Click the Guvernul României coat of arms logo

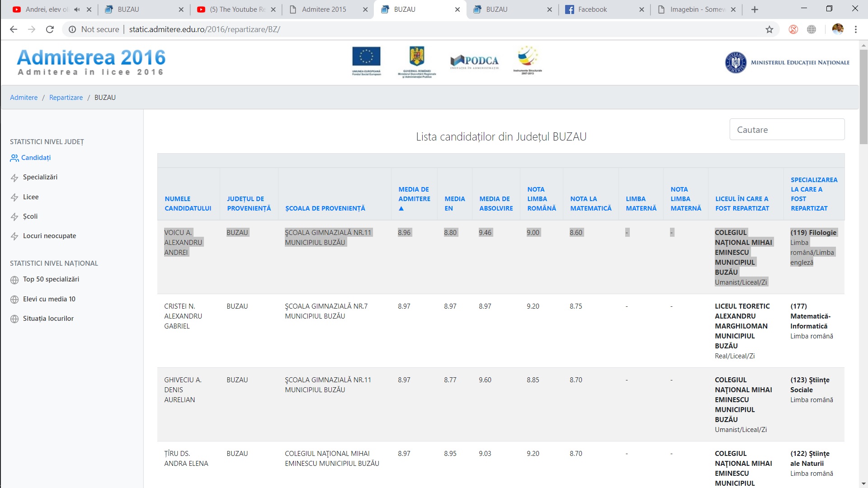[x=417, y=61]
